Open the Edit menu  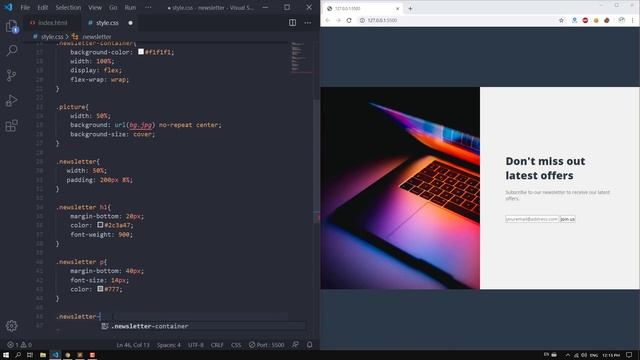coord(42,7)
